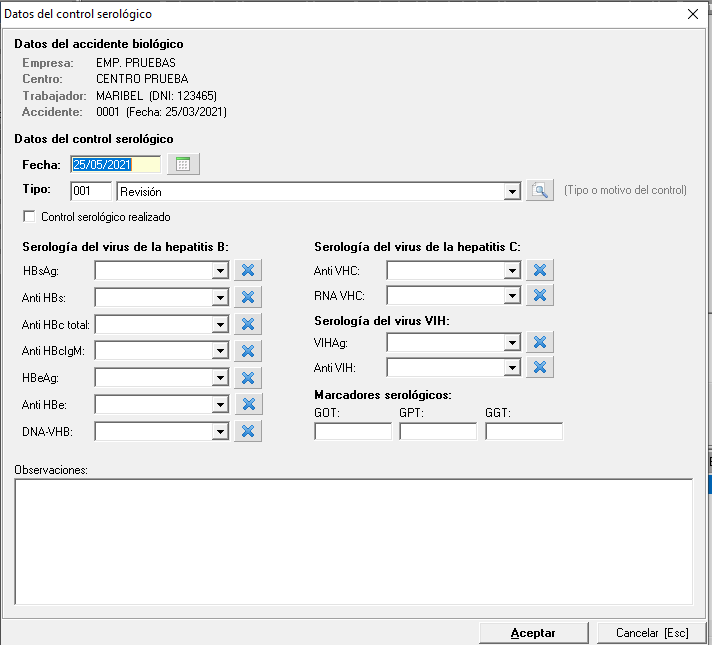Clear the Anti VIH field using X icon
This screenshot has width=712, height=645.
(x=540, y=367)
